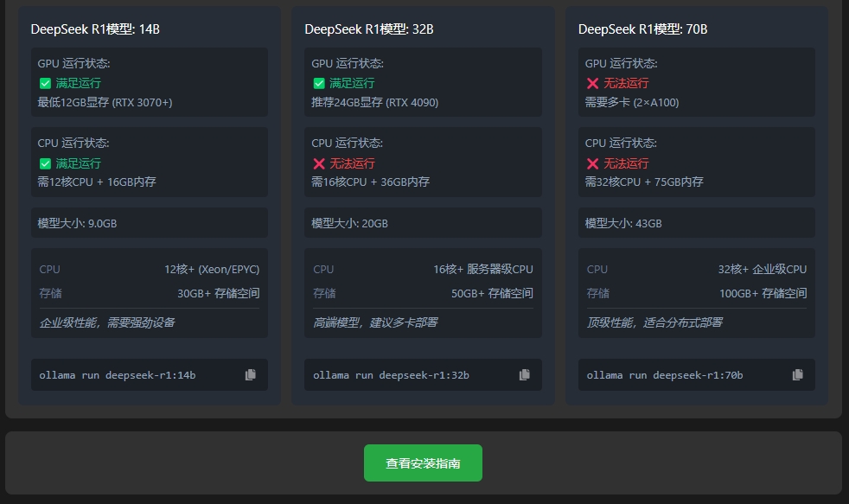Click the value 16核+ 服务器级CPU

point(483,270)
